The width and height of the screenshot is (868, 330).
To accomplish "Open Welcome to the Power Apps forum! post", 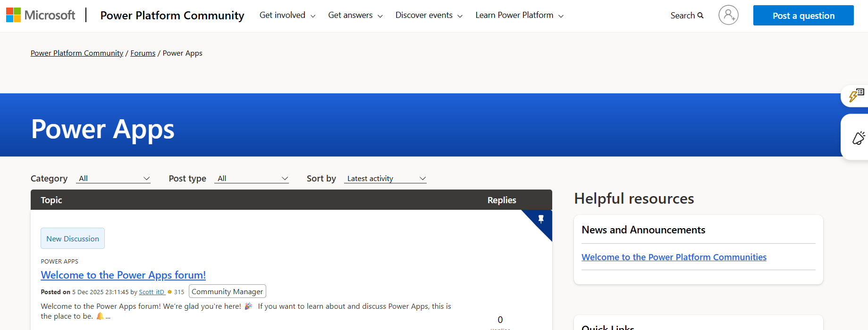I will point(123,275).
